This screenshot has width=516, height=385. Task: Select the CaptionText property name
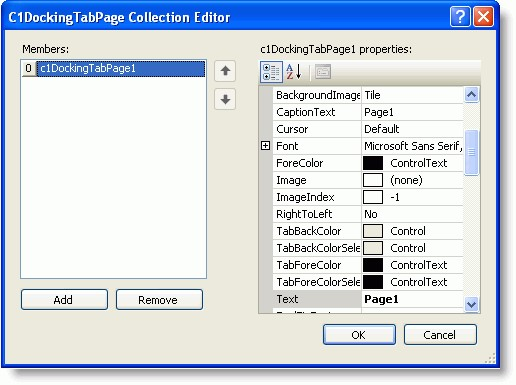pyautogui.click(x=317, y=112)
